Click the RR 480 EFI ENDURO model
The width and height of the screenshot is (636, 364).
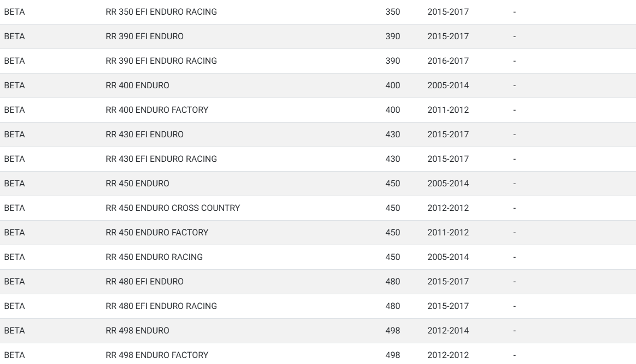coord(144,282)
